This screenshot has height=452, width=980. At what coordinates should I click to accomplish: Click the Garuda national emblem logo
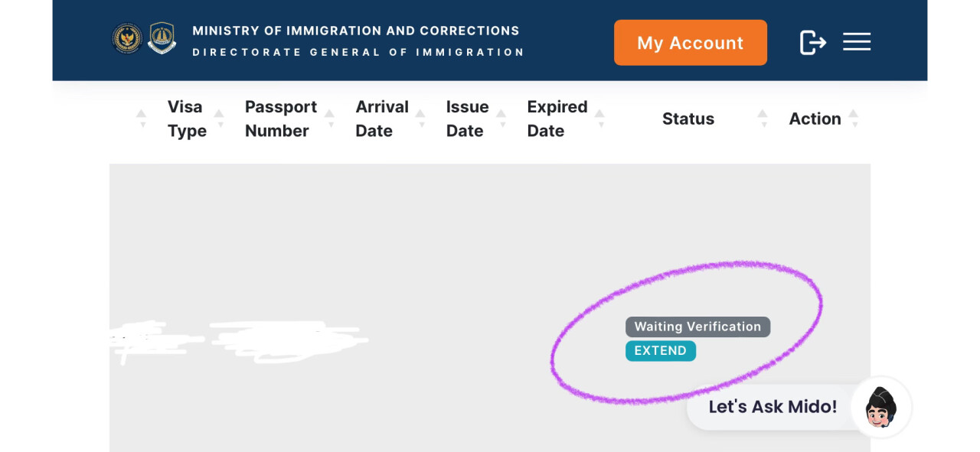[x=127, y=39]
